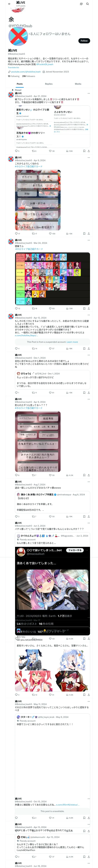Click the Translate bio link
The image size is (98, 868).
14,68
